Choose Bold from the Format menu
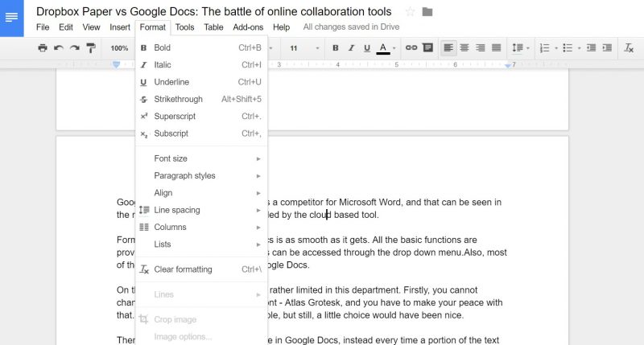644x345 pixels. tap(201, 47)
